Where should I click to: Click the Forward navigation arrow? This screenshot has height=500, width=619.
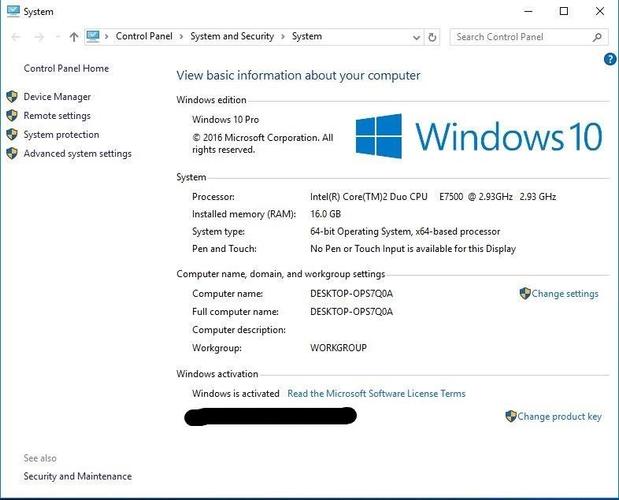tap(39, 37)
